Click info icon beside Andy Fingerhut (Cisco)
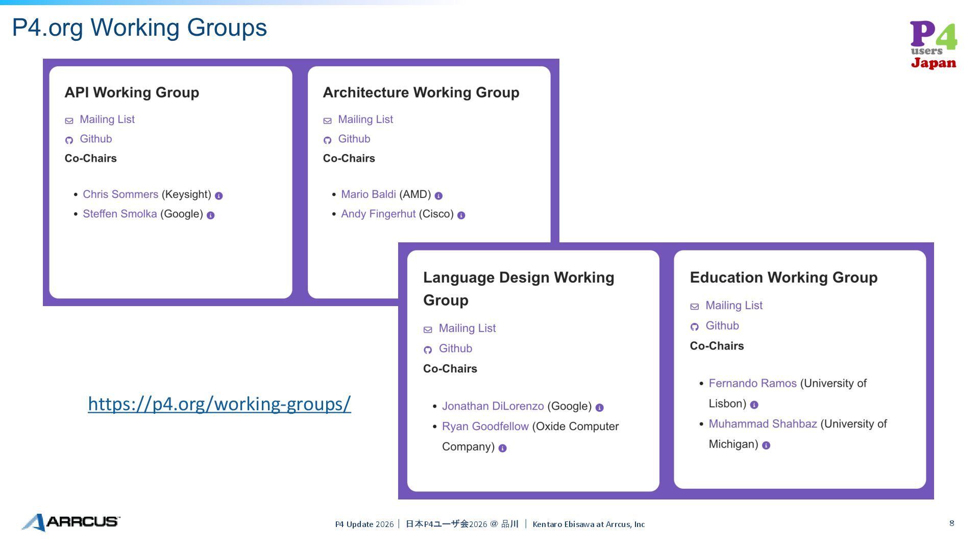This screenshot has width=980, height=551. click(x=461, y=215)
